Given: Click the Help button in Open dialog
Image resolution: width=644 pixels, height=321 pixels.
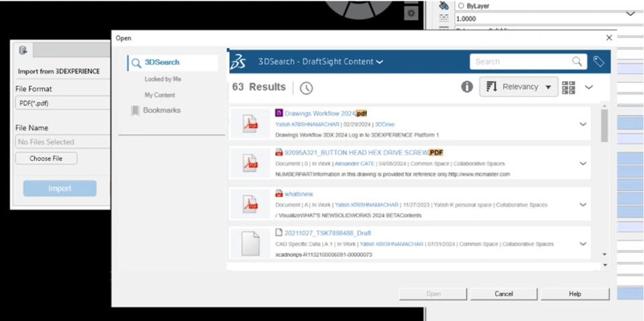Looking at the screenshot, I should coord(575,294).
